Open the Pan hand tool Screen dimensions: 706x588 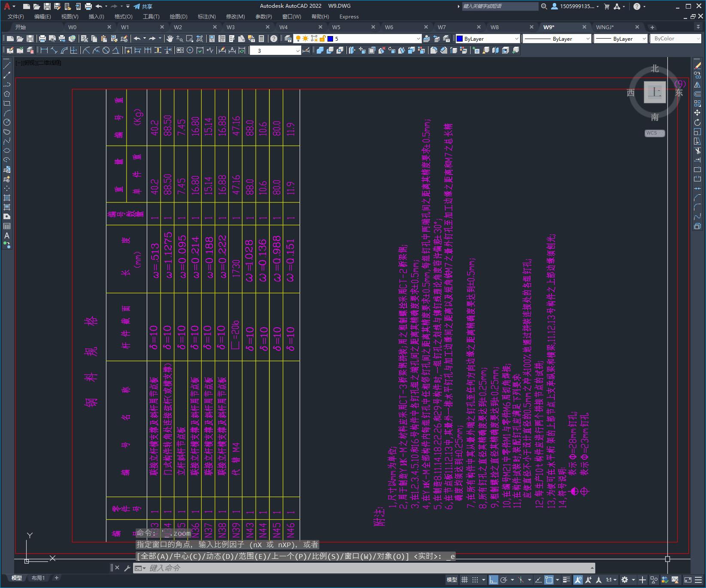click(170, 39)
